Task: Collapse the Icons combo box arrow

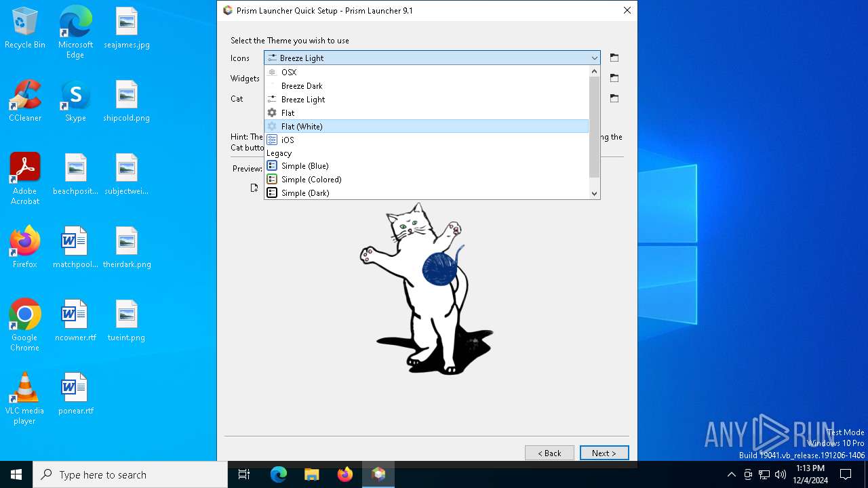Action: tap(594, 58)
